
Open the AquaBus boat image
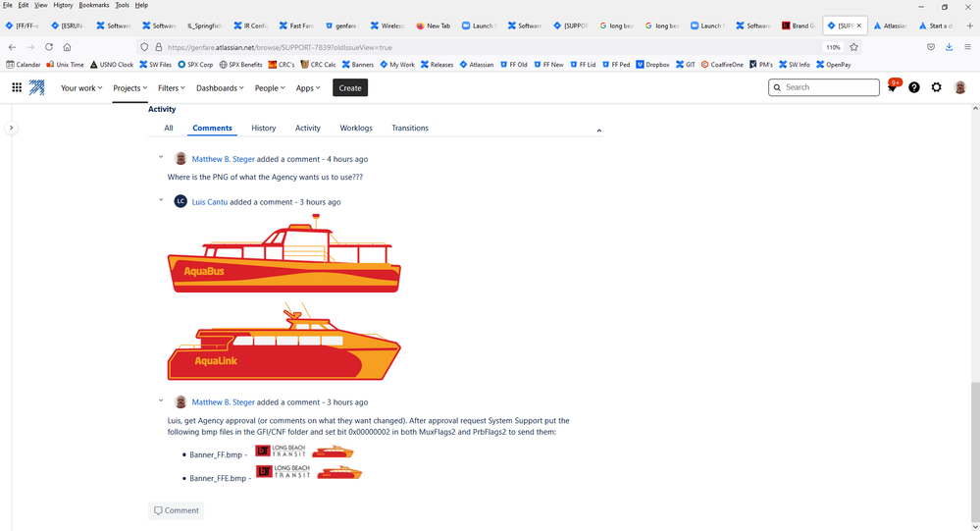[x=284, y=253]
